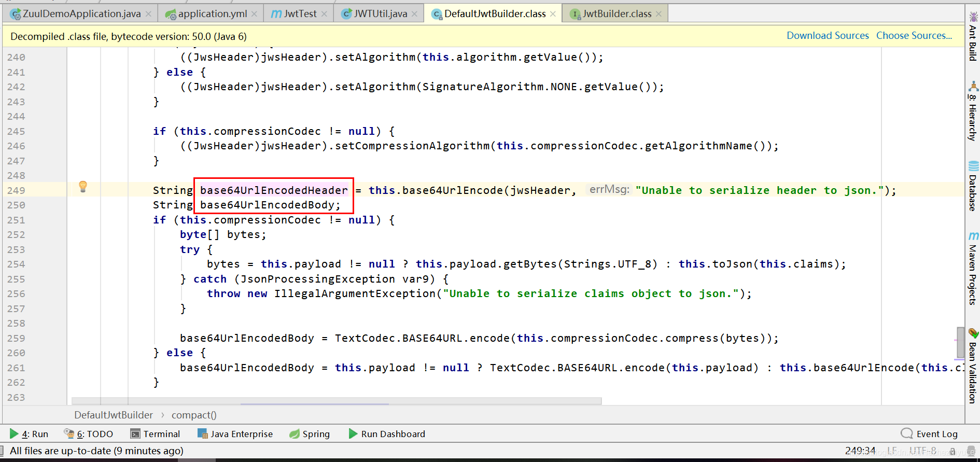Open the Hierarchy tool window
The width and height of the screenshot is (980, 462).
point(973,111)
